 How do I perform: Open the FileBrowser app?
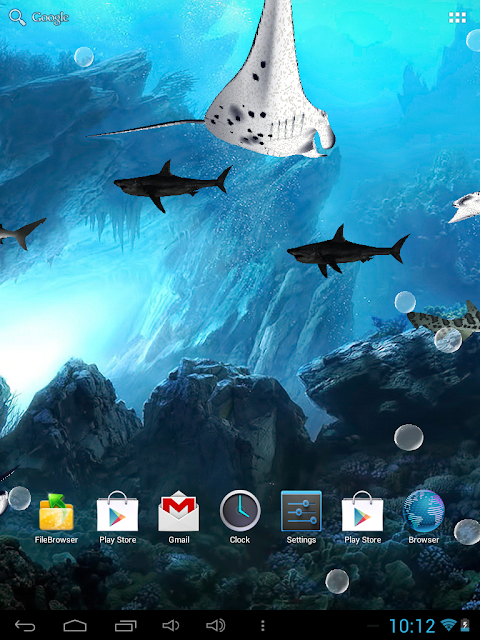56,518
